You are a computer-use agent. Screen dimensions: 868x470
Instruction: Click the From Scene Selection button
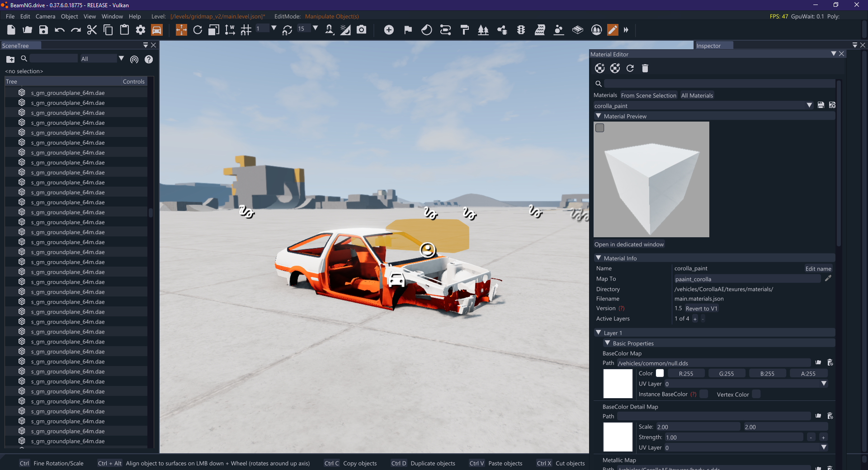tap(648, 95)
